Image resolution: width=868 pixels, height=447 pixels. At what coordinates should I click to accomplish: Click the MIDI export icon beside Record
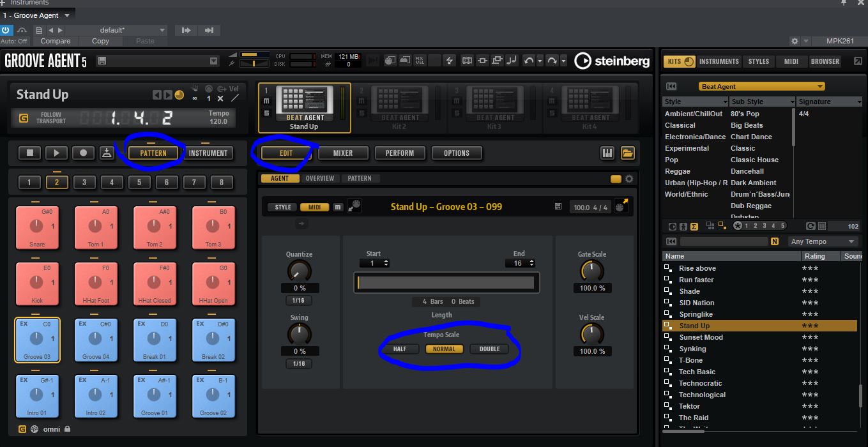(107, 153)
